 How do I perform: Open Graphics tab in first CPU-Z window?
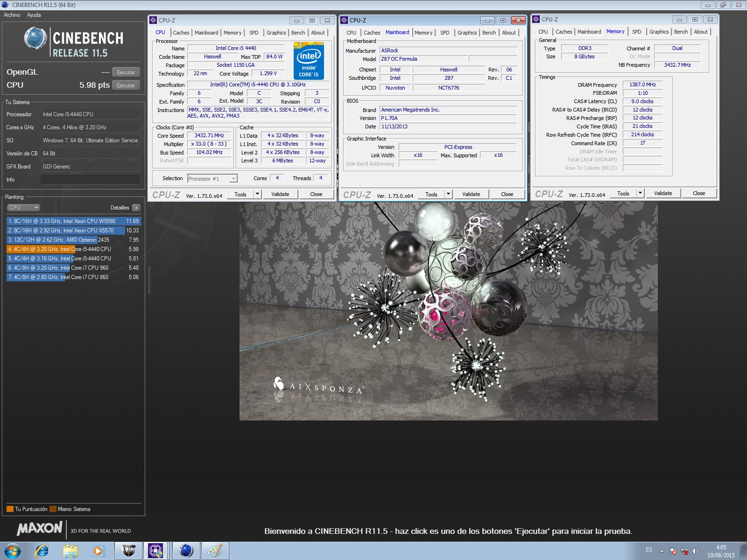276,33
